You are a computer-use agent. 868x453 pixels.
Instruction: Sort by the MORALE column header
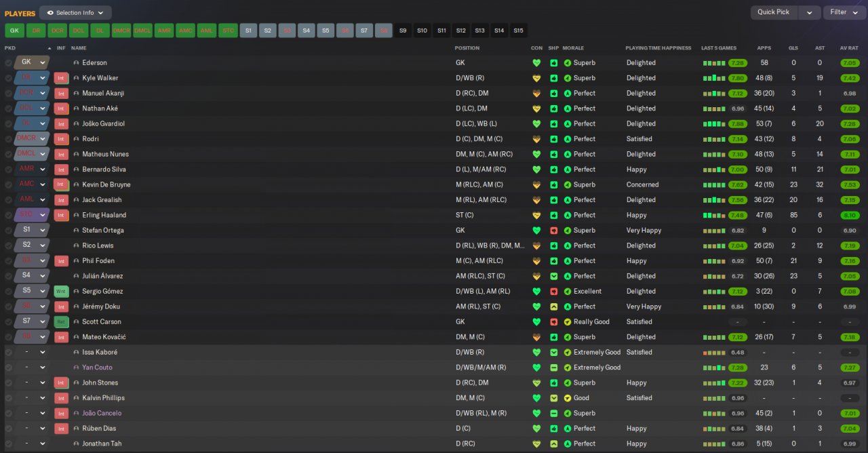(573, 48)
